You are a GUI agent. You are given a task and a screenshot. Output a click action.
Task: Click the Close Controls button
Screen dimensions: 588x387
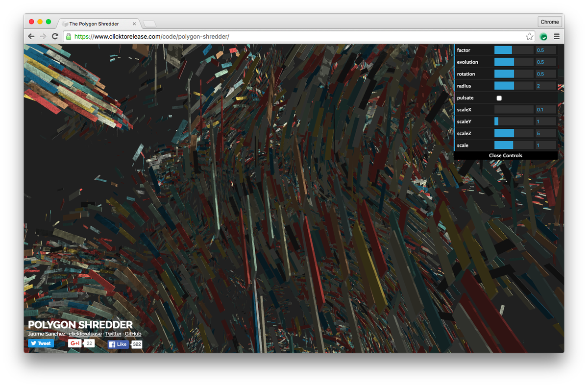(x=506, y=155)
